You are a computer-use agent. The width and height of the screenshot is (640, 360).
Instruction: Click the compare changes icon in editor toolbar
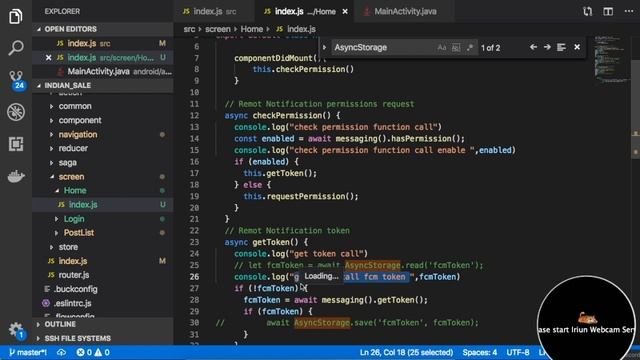tap(587, 11)
